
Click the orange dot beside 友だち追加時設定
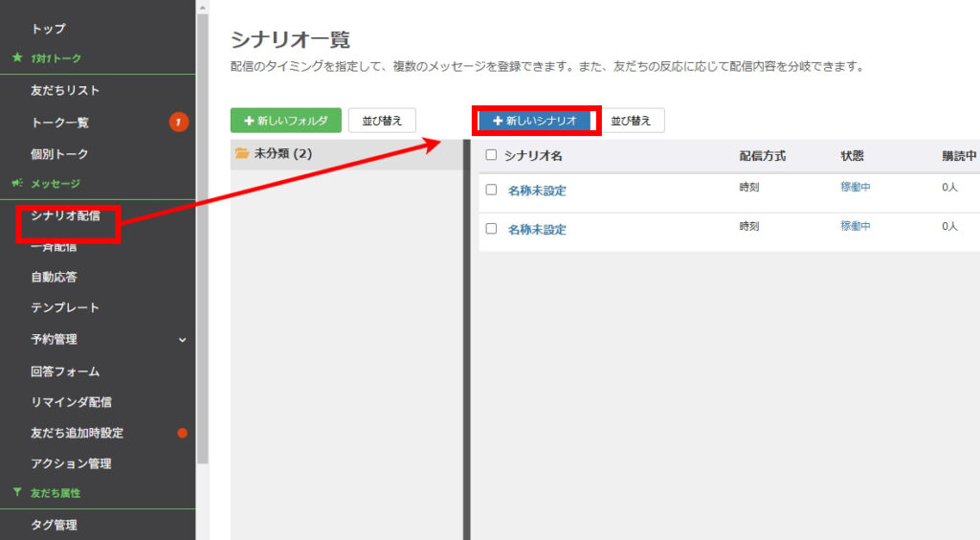(x=182, y=433)
